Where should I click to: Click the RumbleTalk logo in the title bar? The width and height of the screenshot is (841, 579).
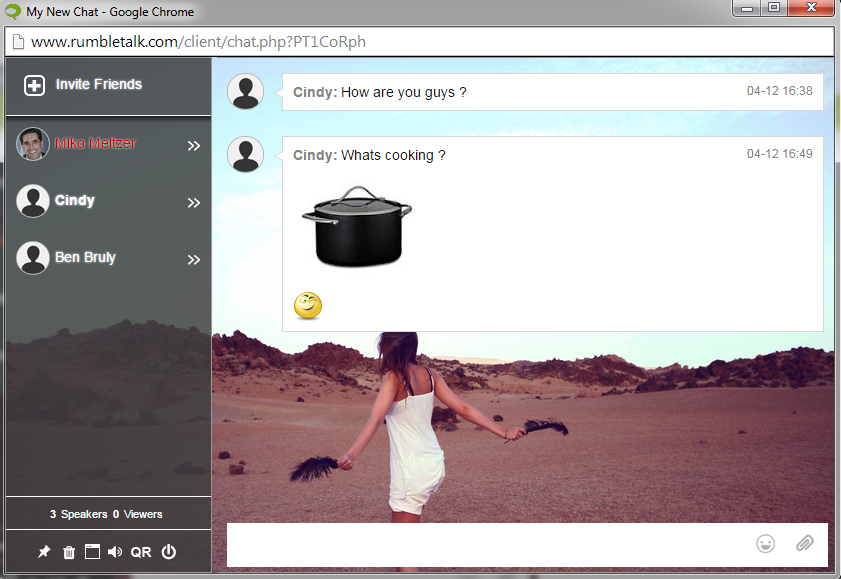coord(12,9)
